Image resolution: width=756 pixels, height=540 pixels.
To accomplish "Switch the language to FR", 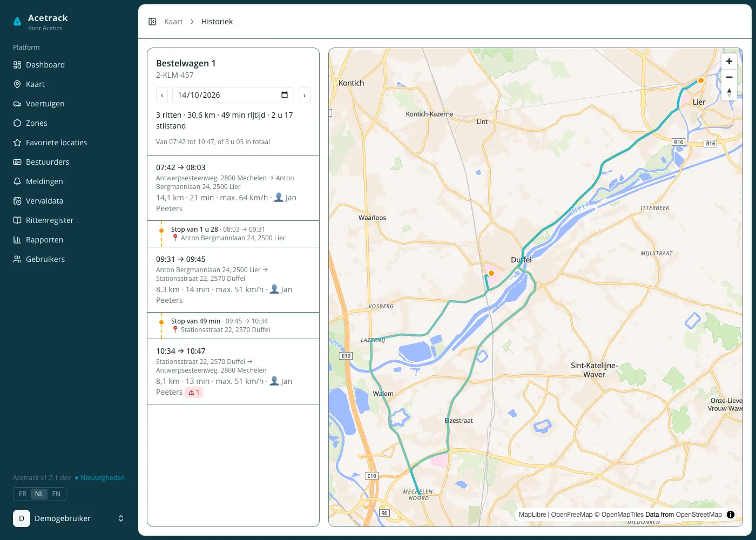I will [23, 494].
